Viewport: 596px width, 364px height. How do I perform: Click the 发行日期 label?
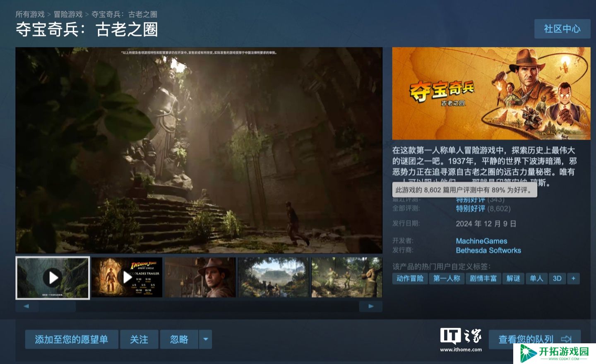tap(406, 223)
